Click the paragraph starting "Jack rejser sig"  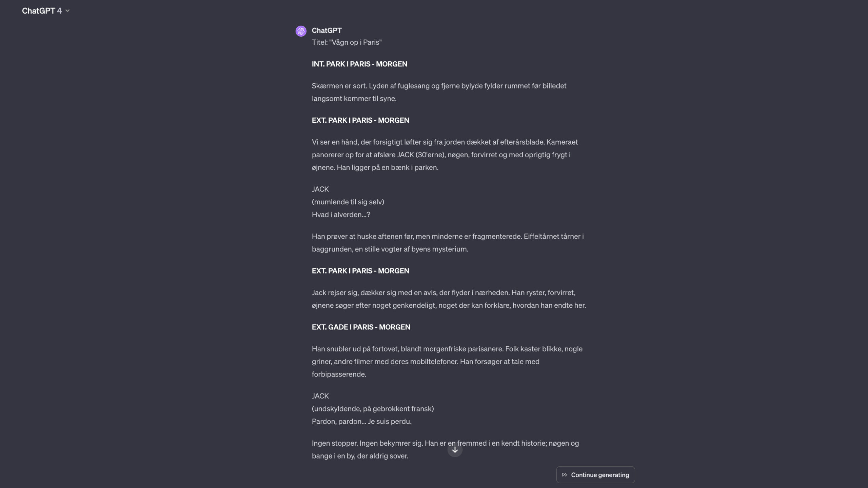[x=449, y=299]
